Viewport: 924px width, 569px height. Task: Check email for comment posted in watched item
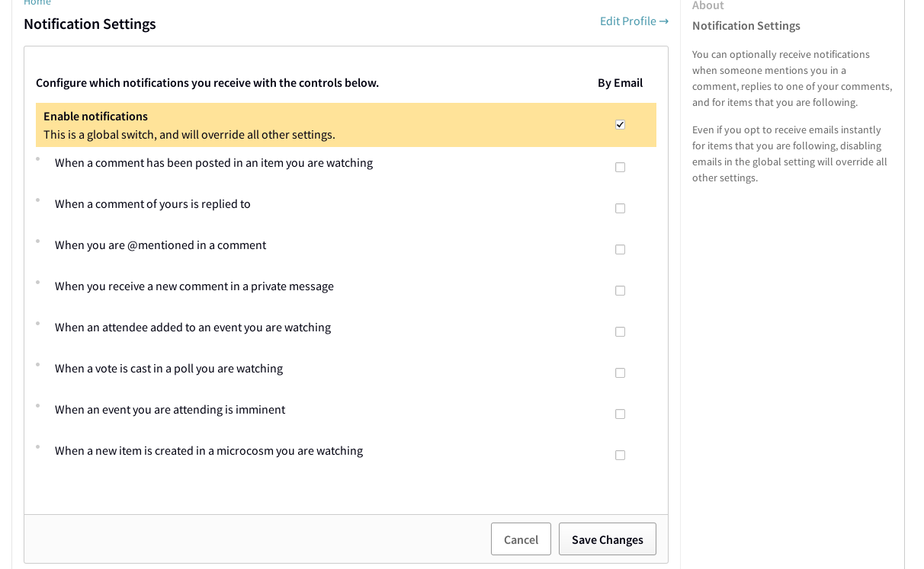pos(620,167)
